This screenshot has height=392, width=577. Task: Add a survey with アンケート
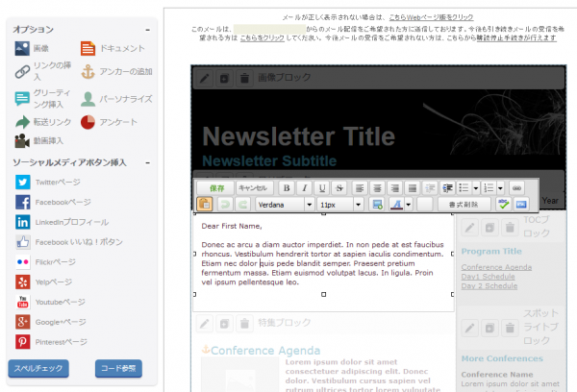(109, 122)
